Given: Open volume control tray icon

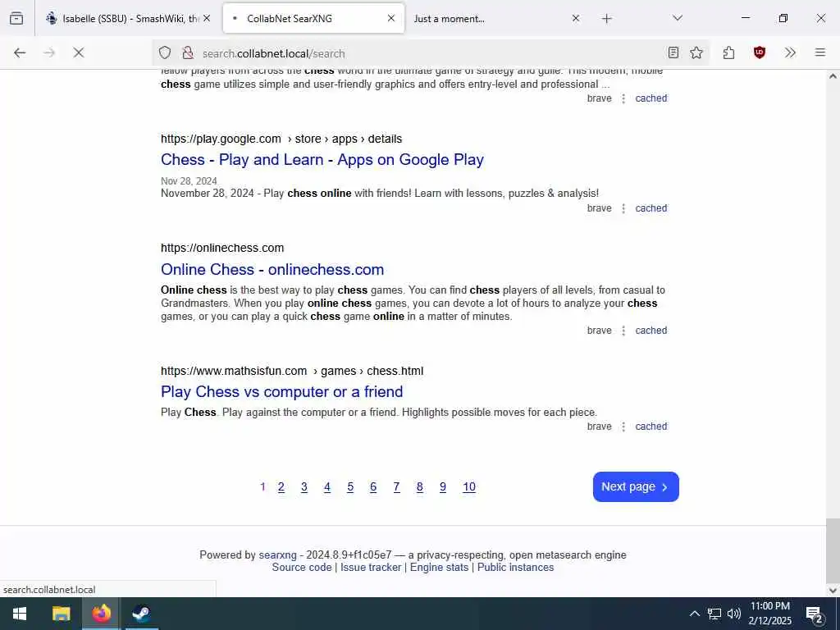Looking at the screenshot, I should tap(734, 614).
